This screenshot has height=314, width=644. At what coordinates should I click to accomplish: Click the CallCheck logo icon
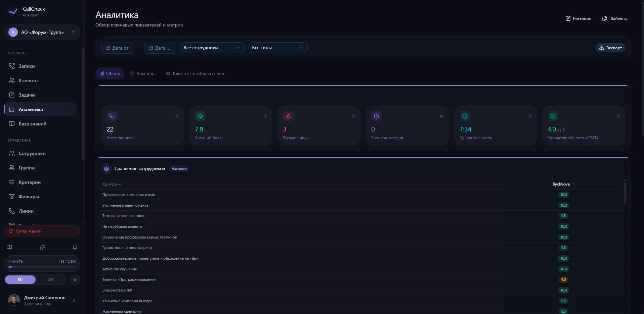click(13, 11)
